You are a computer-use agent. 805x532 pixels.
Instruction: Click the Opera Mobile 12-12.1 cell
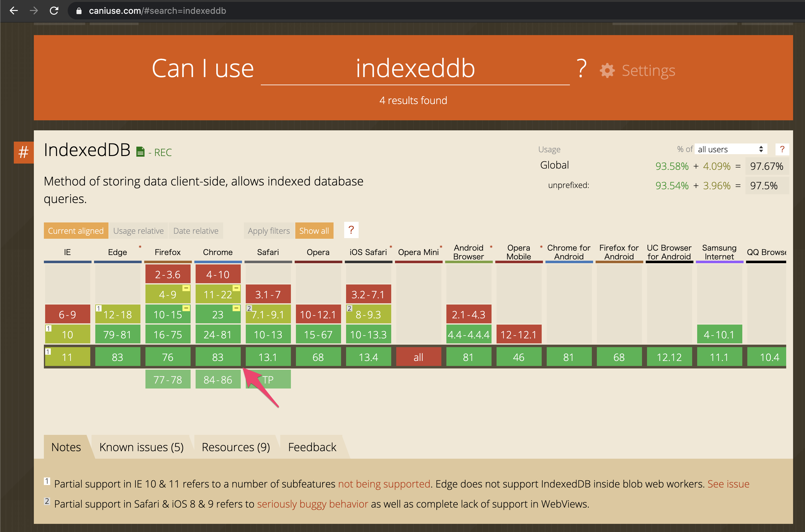[518, 335]
